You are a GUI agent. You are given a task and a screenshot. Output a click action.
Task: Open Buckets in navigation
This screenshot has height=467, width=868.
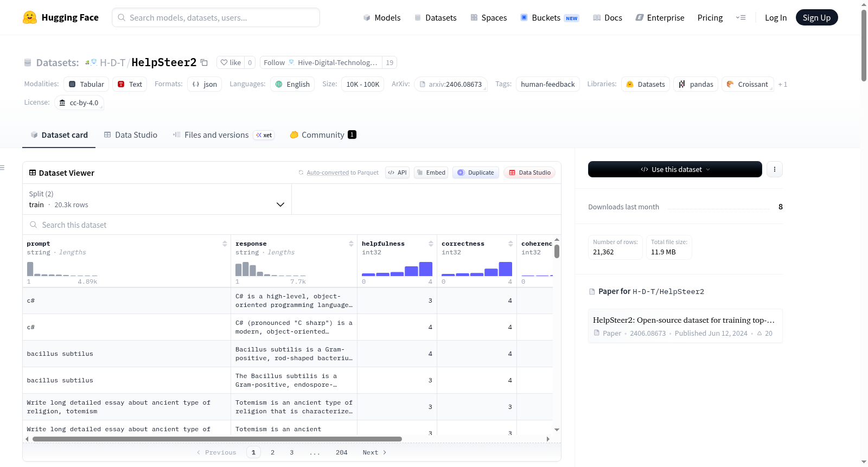pyautogui.click(x=550, y=18)
